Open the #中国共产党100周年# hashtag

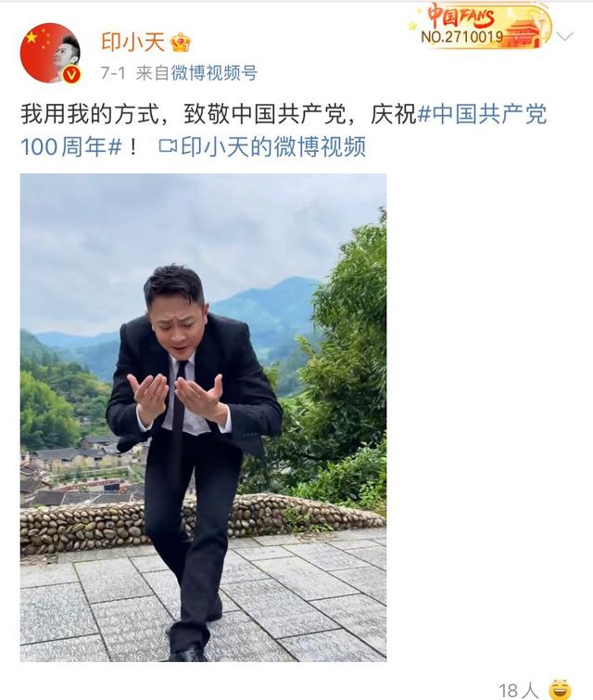(284, 131)
